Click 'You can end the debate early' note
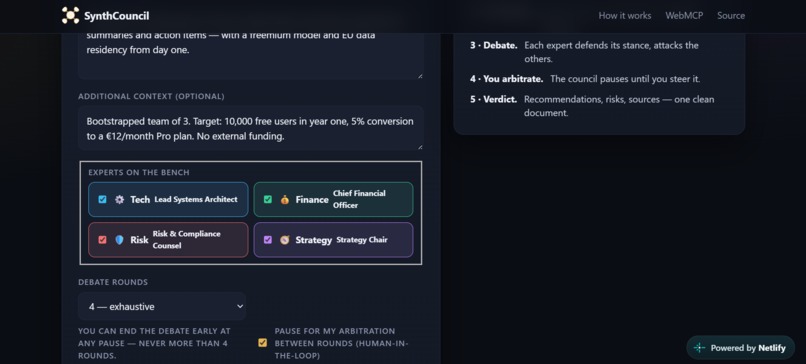 tap(155, 343)
